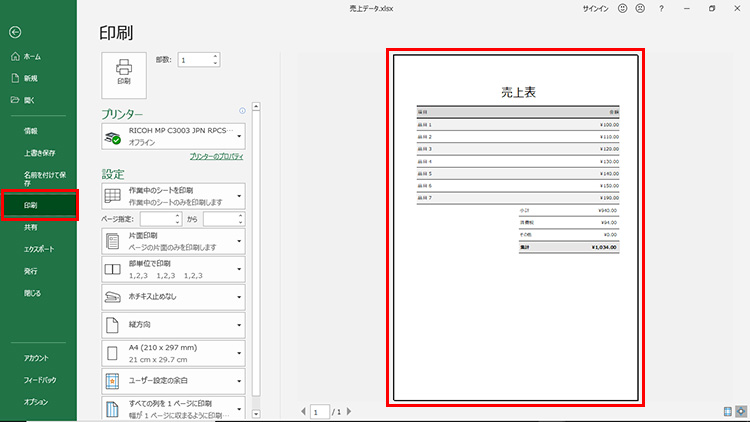Click the back arrow icon
Viewport: 750px width, 422px height.
14,33
